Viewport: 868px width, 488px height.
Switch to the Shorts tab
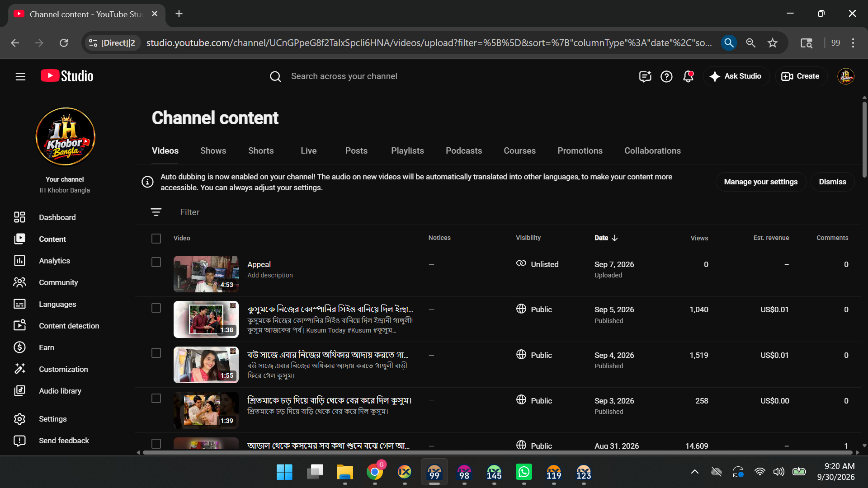tap(261, 151)
